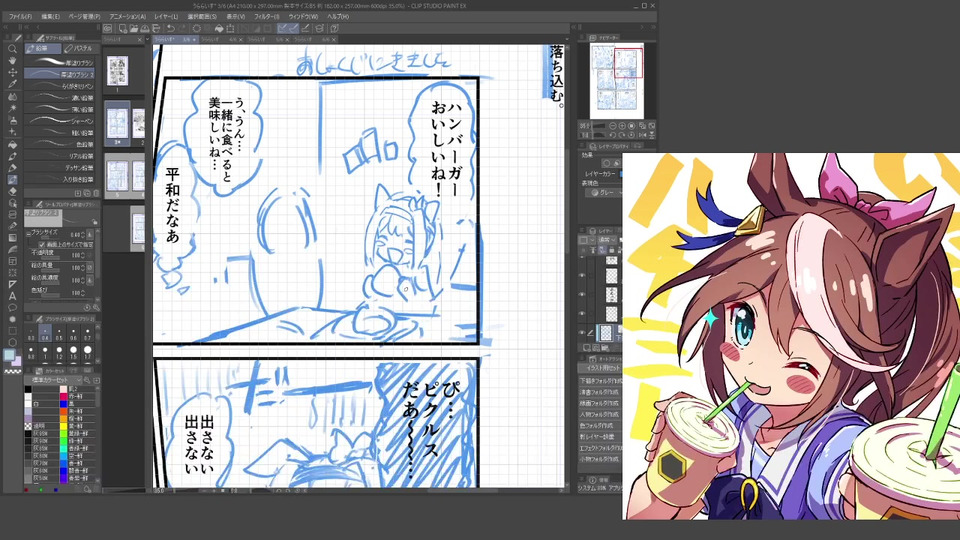Viewport: 960px width, 540px height.
Task: Select the Operation/move layer cross-arrow tool
Action: tap(12, 72)
